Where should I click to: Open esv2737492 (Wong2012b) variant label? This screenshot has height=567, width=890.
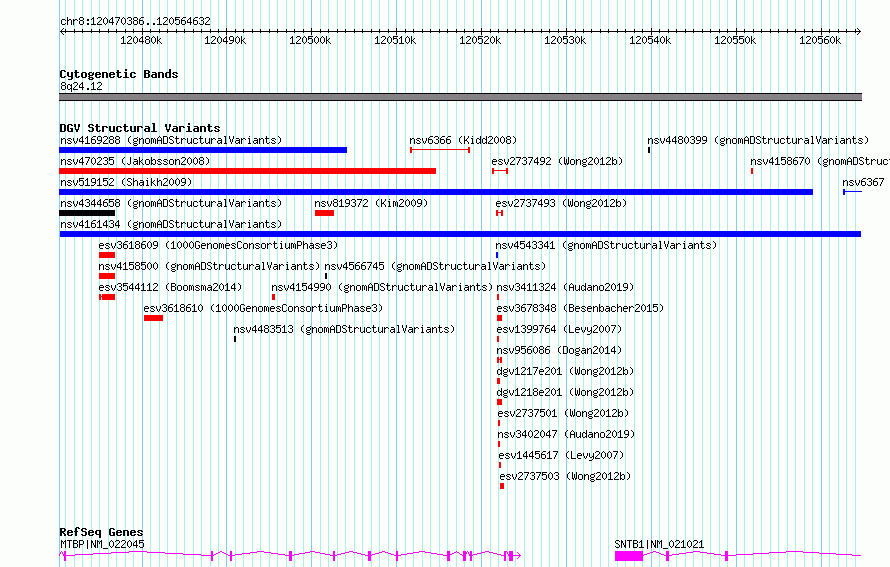pyautogui.click(x=557, y=161)
